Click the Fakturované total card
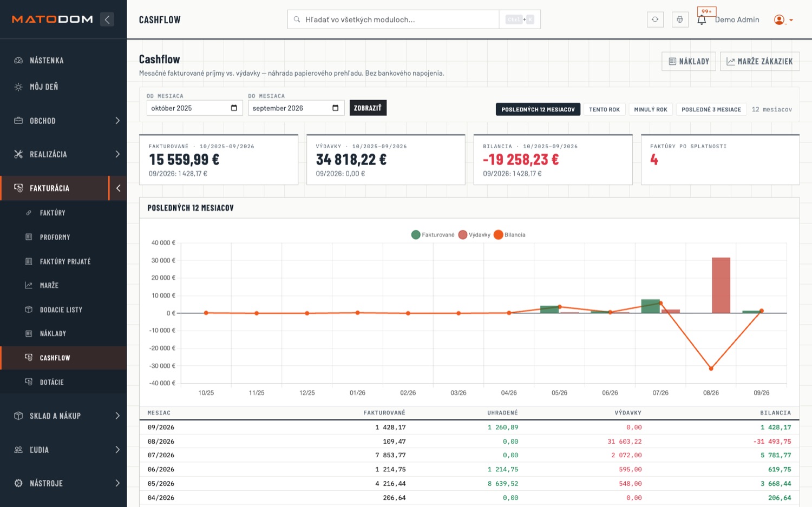The image size is (812, 507). 219,160
